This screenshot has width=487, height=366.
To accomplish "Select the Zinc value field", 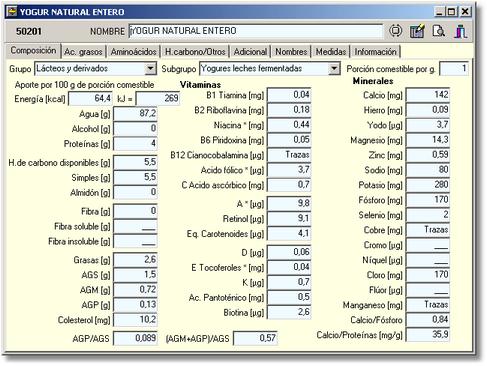I will pos(428,155).
